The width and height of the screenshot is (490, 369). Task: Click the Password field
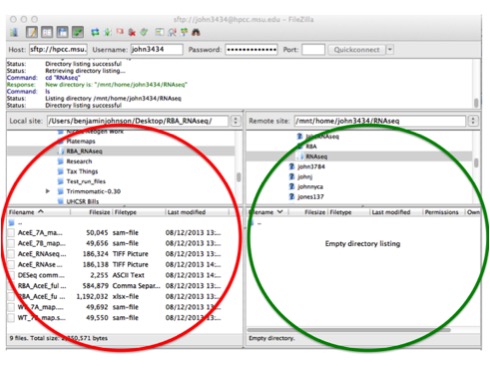coord(251,50)
